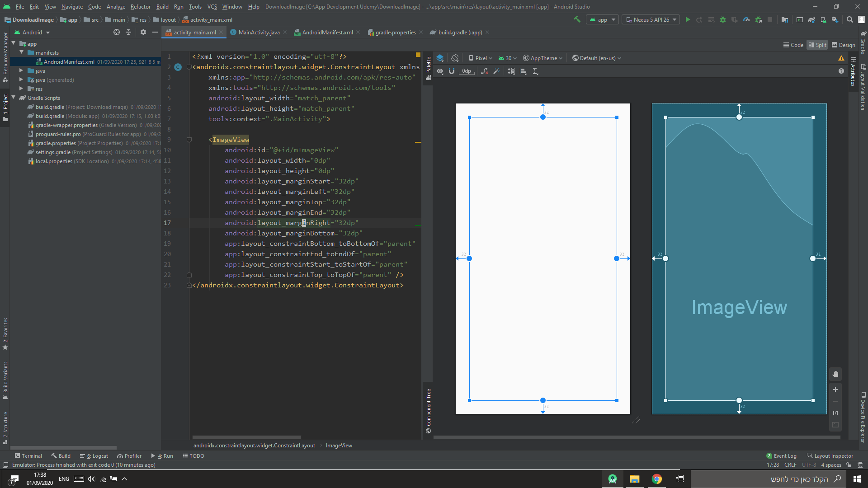
Task: Open the AVD Manager icon
Action: click(x=823, y=19)
